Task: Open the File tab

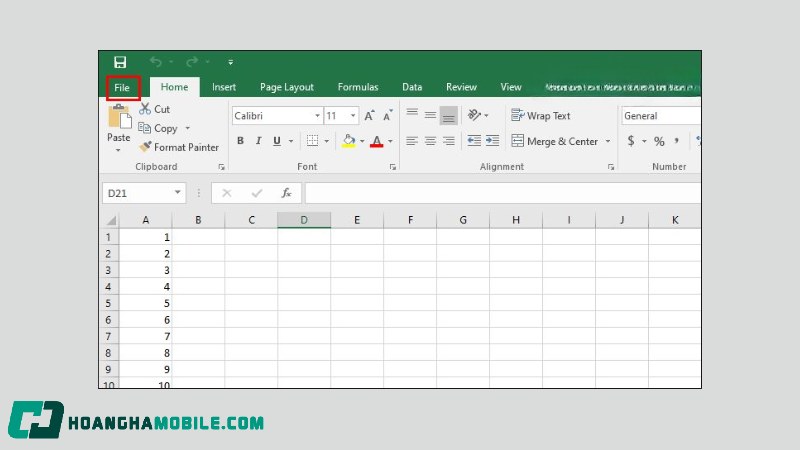Action: tap(122, 88)
